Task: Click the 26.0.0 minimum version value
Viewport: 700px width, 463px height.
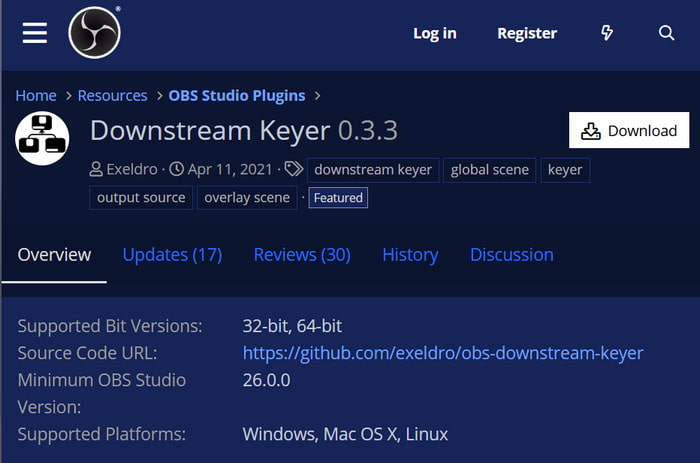Action: [267, 380]
